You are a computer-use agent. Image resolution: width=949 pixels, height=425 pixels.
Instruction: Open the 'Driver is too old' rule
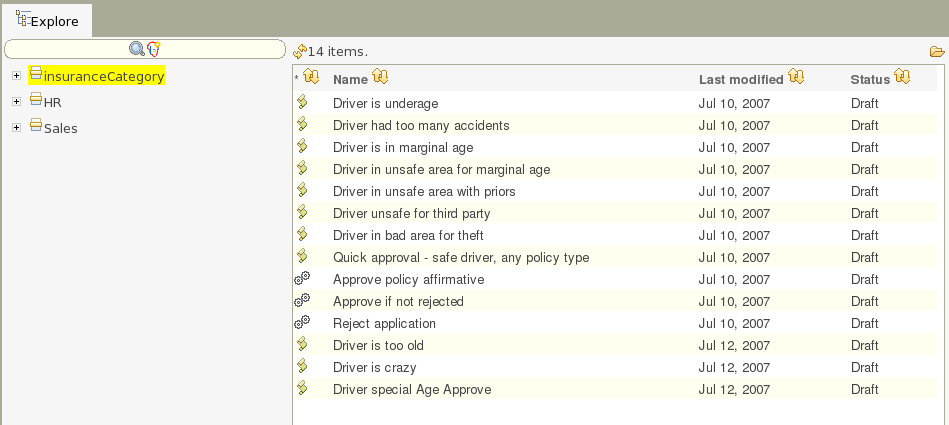coord(378,345)
